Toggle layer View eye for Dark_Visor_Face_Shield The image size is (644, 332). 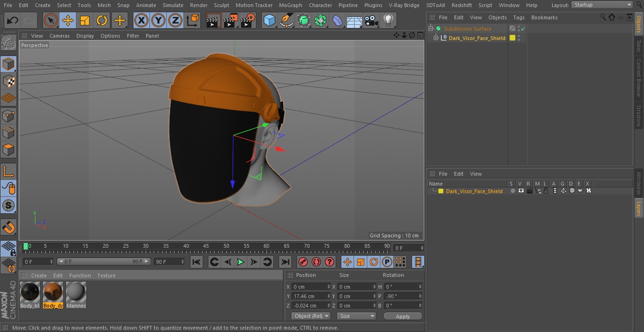click(x=521, y=191)
